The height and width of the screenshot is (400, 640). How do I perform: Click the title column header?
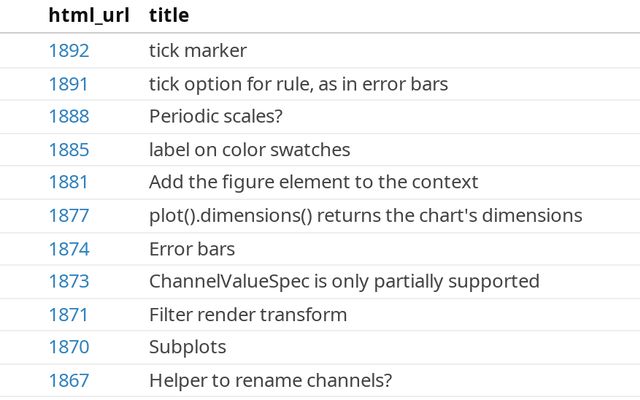click(x=169, y=16)
